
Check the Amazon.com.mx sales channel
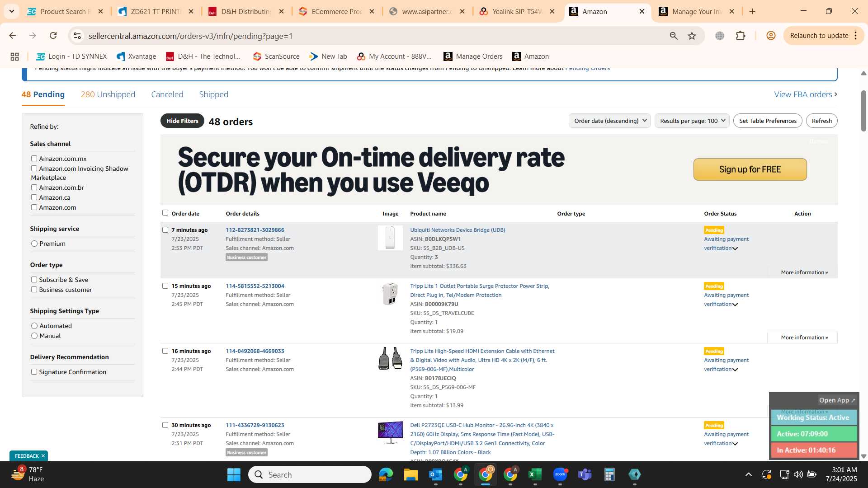point(34,158)
